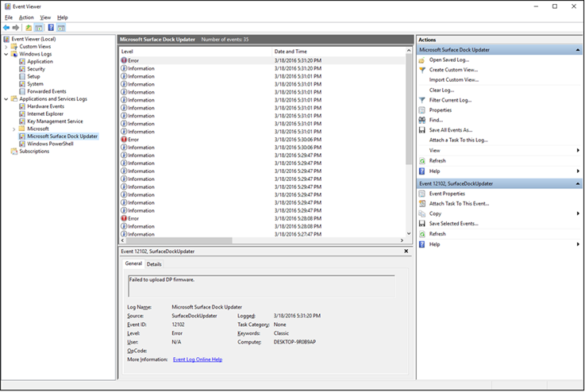Image resolution: width=585 pixels, height=392 pixels.
Task: Expand the Microsoft folder node
Action: (13, 129)
